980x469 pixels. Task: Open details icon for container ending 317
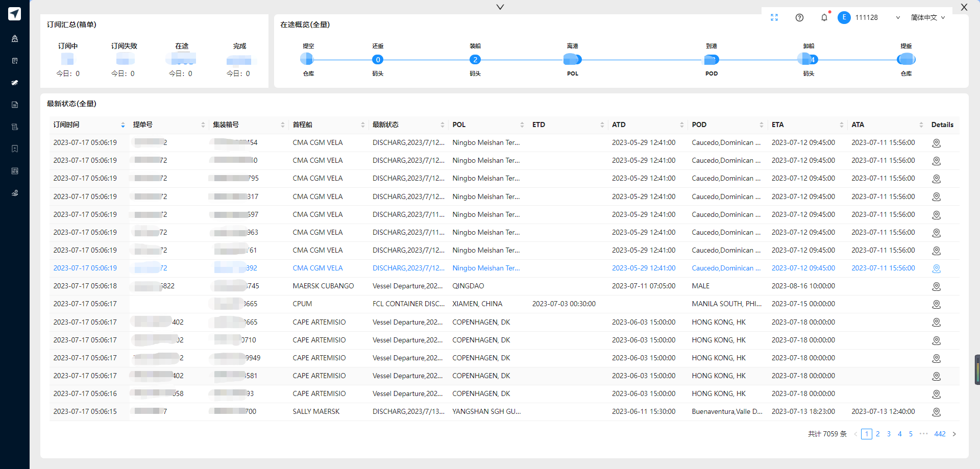[936, 197]
